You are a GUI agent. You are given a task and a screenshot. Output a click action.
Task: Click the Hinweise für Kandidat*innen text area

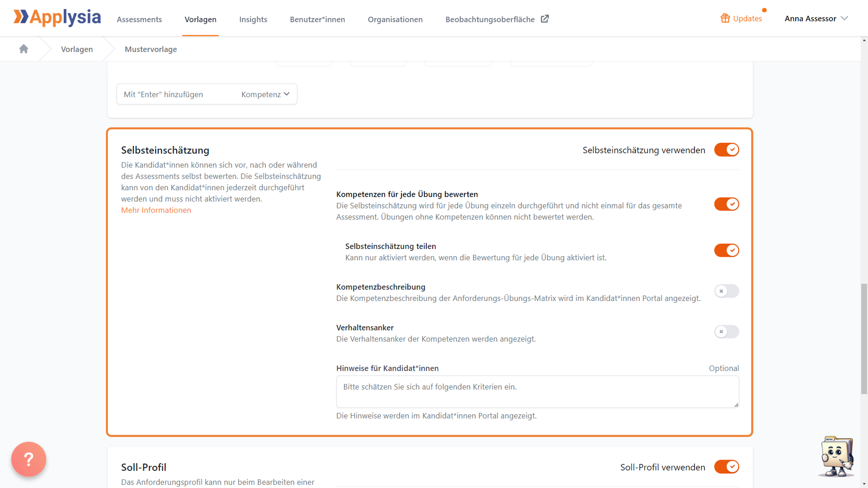[x=537, y=392]
